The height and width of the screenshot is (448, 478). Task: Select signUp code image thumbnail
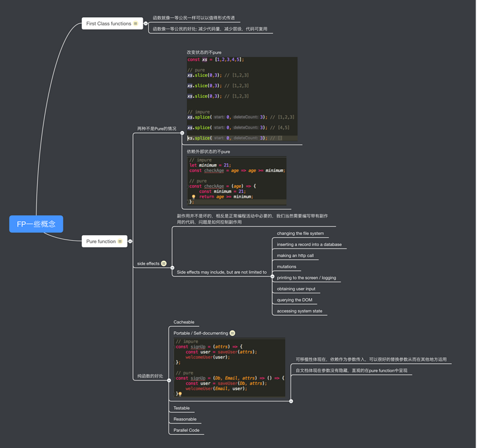[229, 367]
